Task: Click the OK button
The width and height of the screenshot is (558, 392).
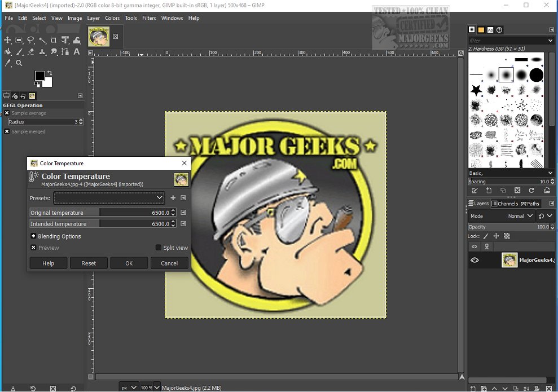Action: pyautogui.click(x=129, y=263)
